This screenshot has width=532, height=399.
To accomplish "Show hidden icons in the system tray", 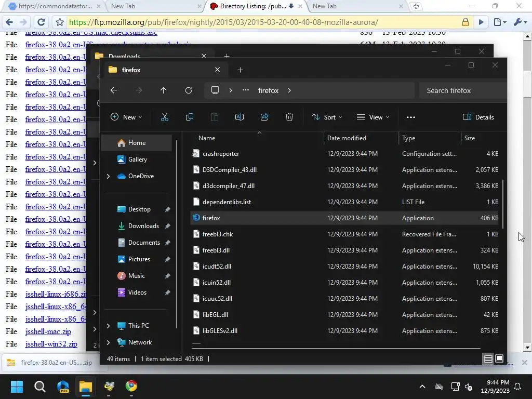I will [422, 387].
